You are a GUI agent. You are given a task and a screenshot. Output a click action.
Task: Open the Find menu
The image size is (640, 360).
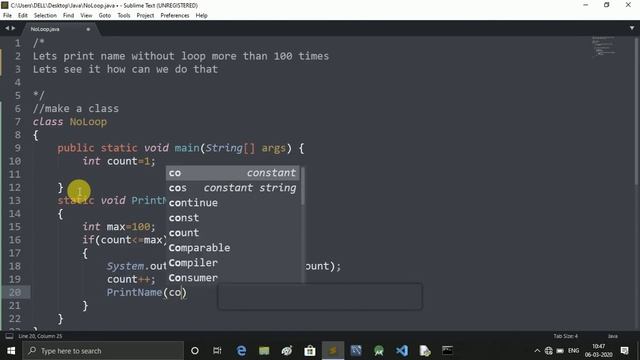pyautogui.click(x=68, y=16)
